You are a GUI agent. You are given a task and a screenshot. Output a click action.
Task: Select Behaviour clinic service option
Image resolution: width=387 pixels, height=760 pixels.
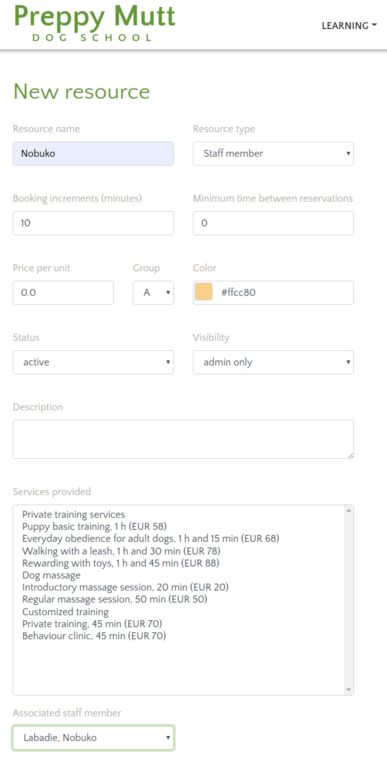[94, 635]
